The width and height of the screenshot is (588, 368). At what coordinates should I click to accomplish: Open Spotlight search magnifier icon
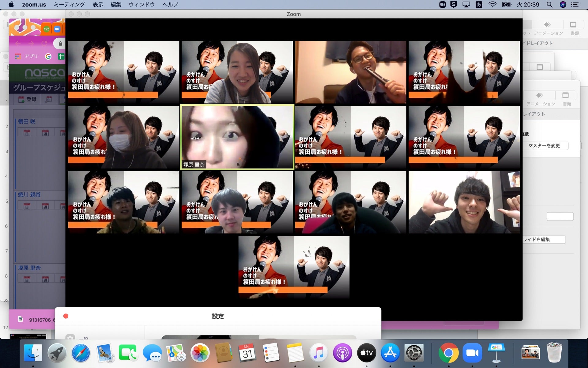click(549, 5)
